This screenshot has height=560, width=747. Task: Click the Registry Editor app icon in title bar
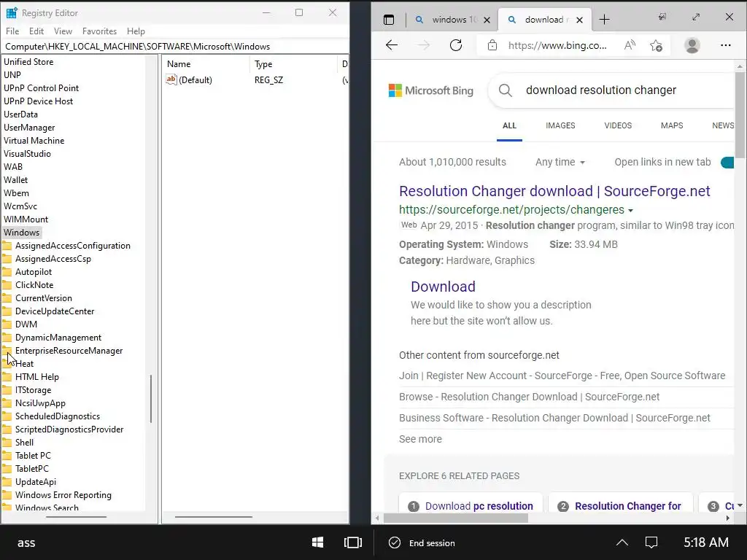click(12, 13)
